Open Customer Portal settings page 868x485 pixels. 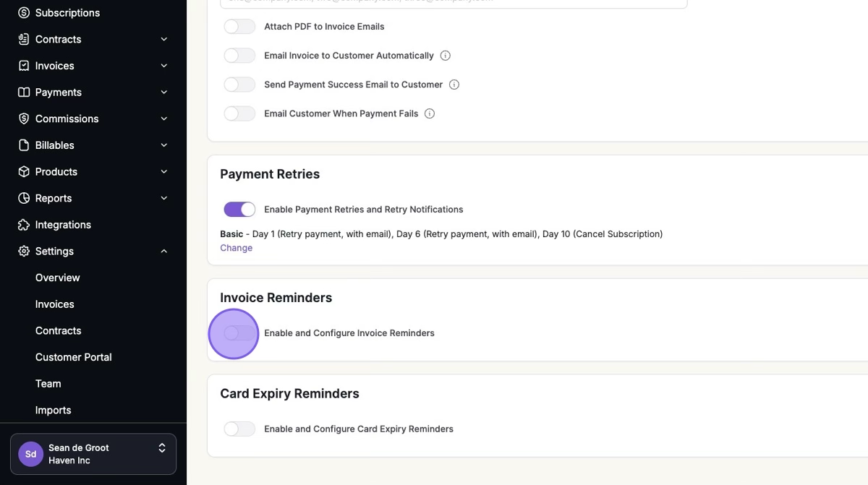click(73, 357)
